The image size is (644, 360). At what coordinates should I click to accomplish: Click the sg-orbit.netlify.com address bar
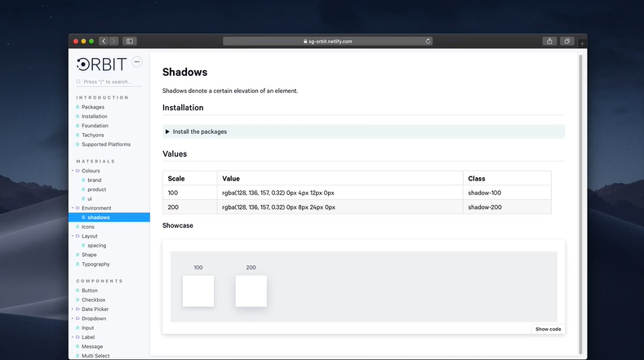(x=327, y=41)
